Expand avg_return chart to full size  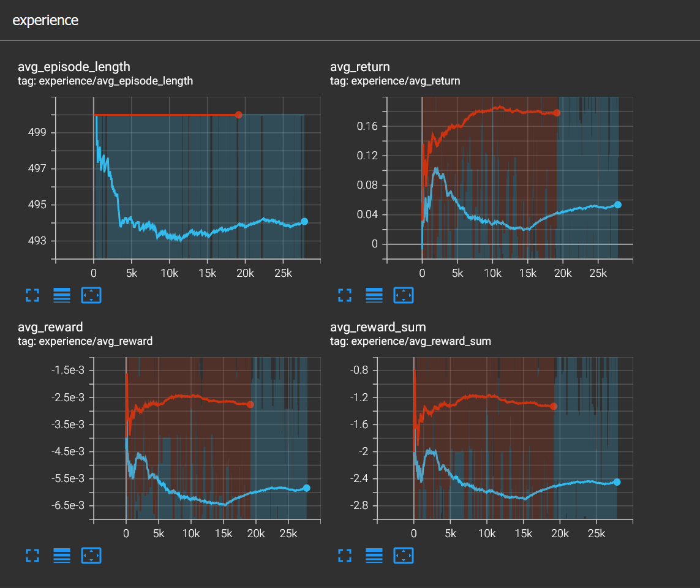point(345,295)
